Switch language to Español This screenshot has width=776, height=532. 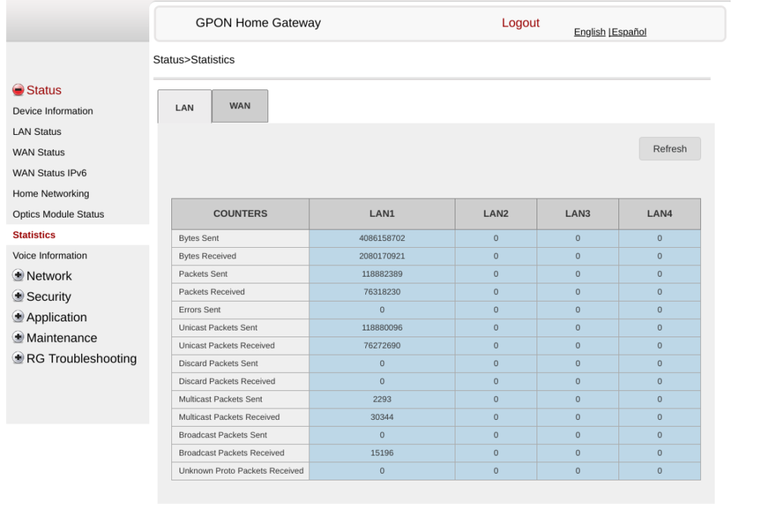point(628,32)
